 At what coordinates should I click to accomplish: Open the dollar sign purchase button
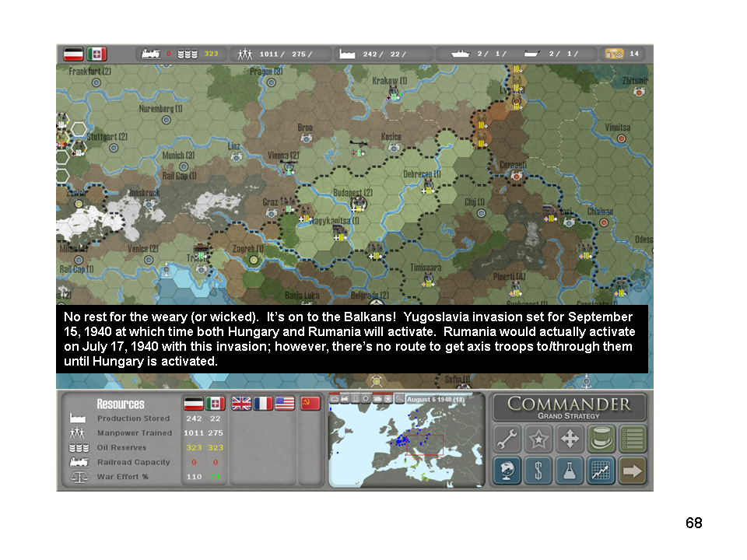(538, 470)
